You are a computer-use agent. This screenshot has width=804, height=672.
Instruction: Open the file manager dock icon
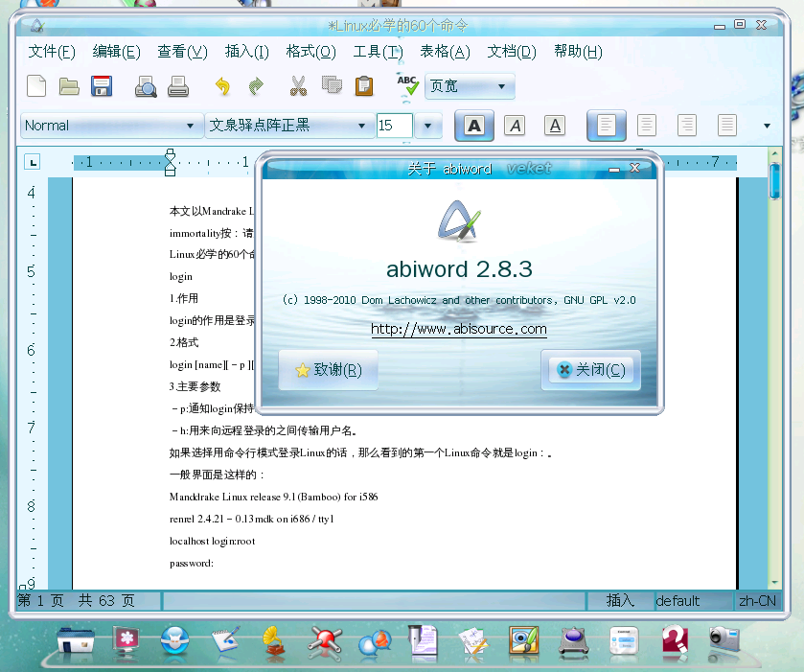pos(76,640)
